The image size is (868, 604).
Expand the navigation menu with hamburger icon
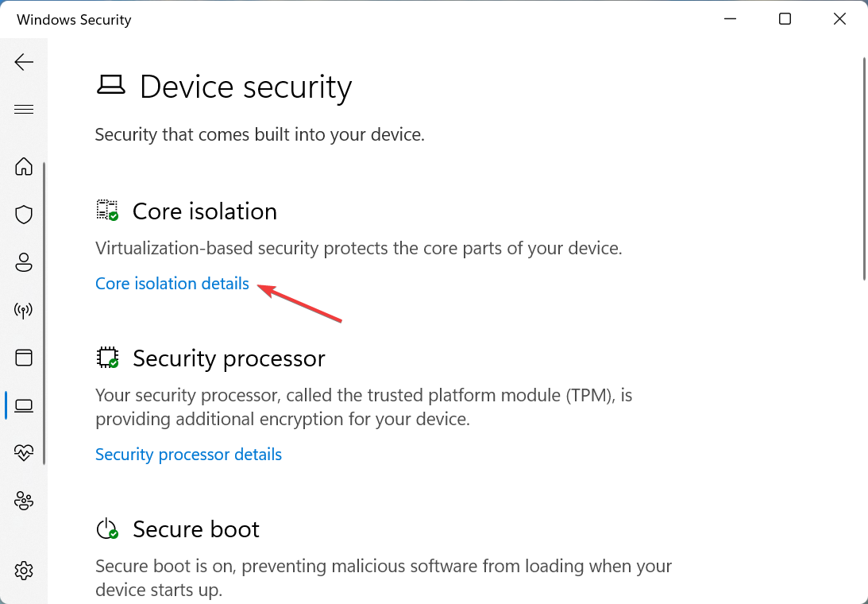tap(24, 109)
